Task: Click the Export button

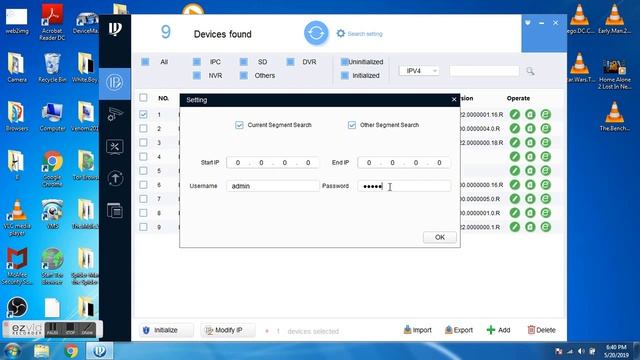Action: [459, 330]
